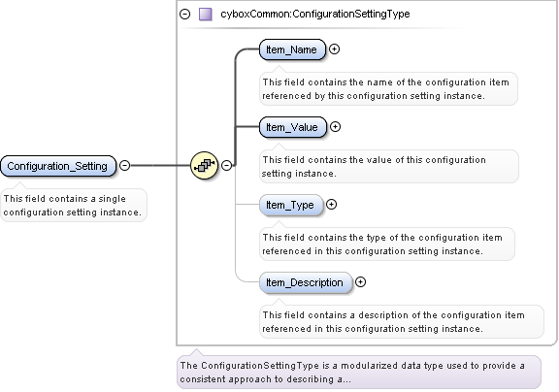Image resolution: width=559 pixels, height=392 pixels.
Task: Select the Item_Value element node
Action: (x=293, y=127)
